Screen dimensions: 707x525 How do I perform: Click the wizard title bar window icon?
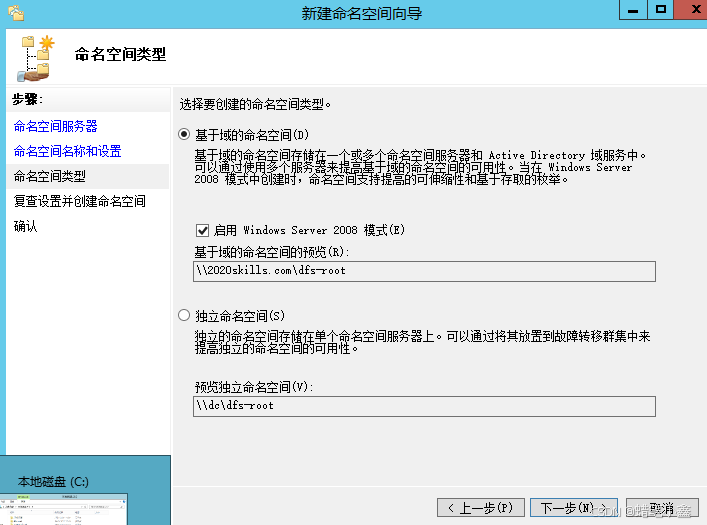[16, 13]
